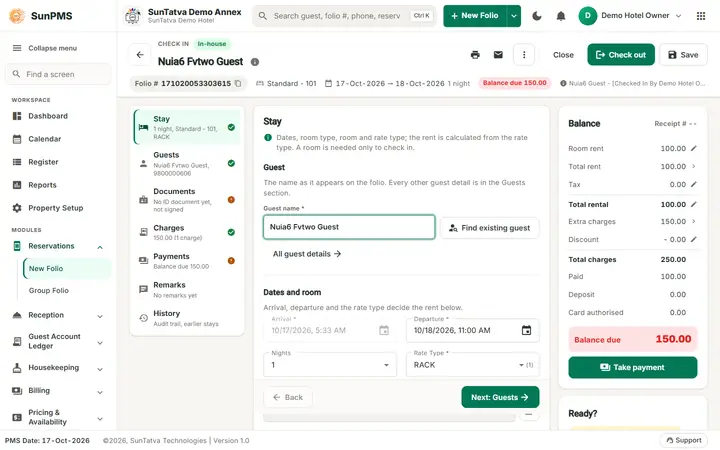Copy the folio number

pyautogui.click(x=238, y=84)
